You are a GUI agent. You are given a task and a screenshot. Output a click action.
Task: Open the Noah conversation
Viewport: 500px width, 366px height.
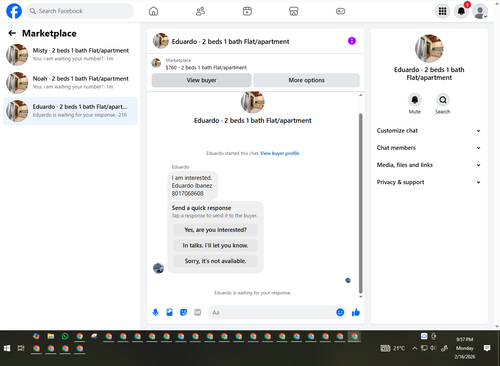point(70,83)
